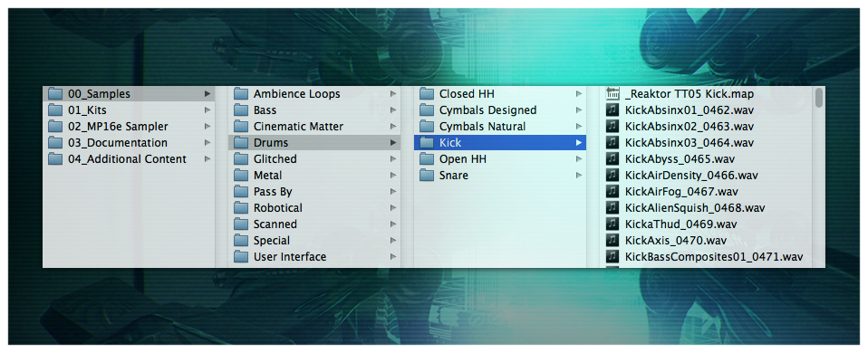Click the Kick folder icon

click(x=427, y=143)
